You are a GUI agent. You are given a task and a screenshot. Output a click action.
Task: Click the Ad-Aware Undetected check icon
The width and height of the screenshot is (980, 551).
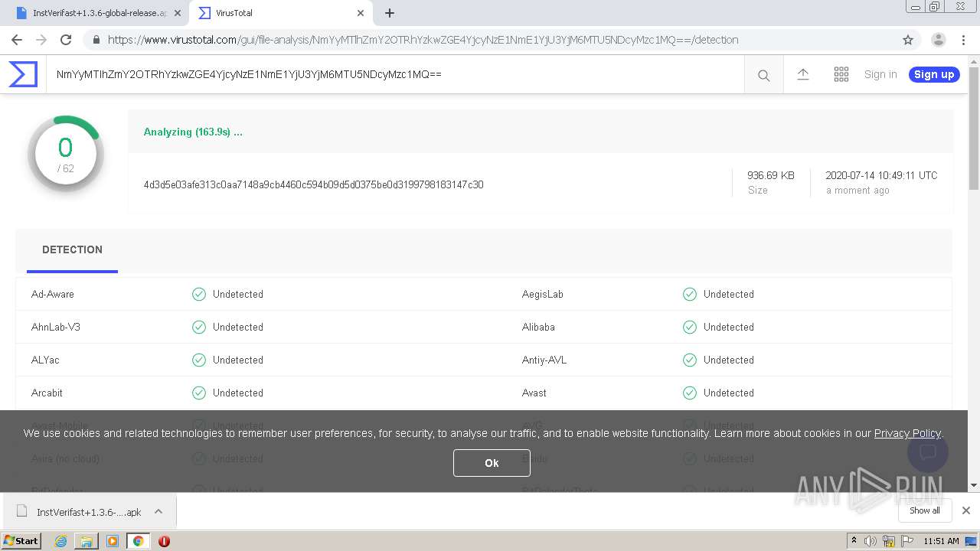click(x=199, y=294)
